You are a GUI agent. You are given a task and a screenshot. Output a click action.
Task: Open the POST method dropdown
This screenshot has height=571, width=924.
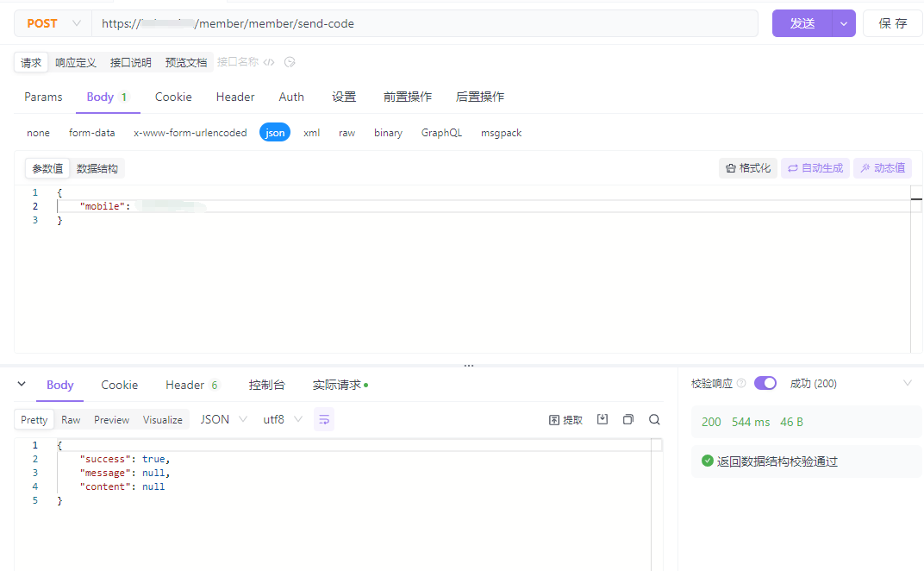tap(53, 23)
